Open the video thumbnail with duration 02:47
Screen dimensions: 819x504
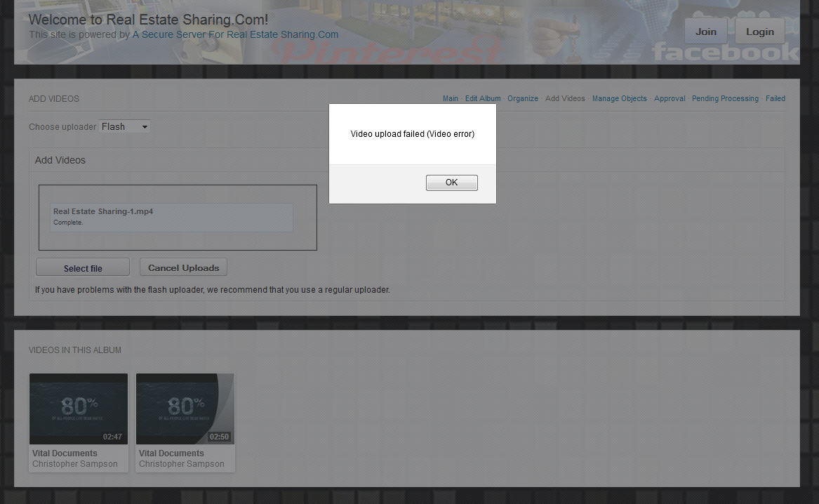[79, 409]
